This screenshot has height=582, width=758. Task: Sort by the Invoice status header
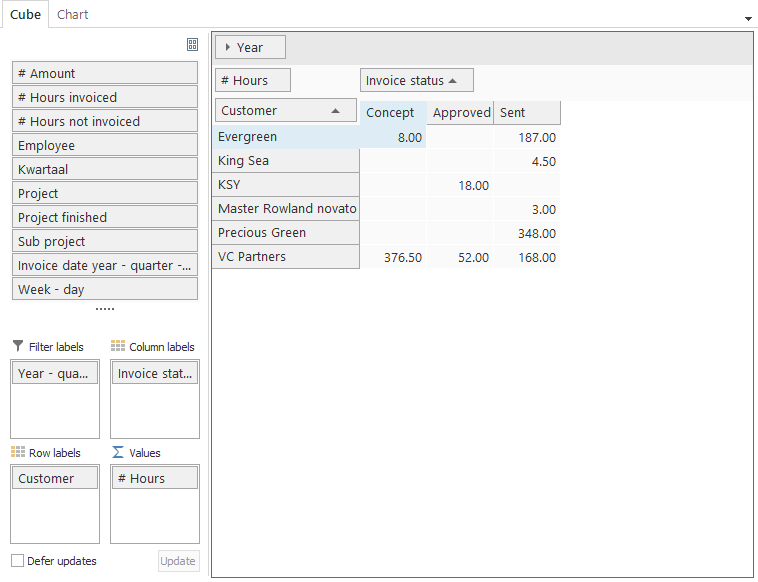point(416,81)
